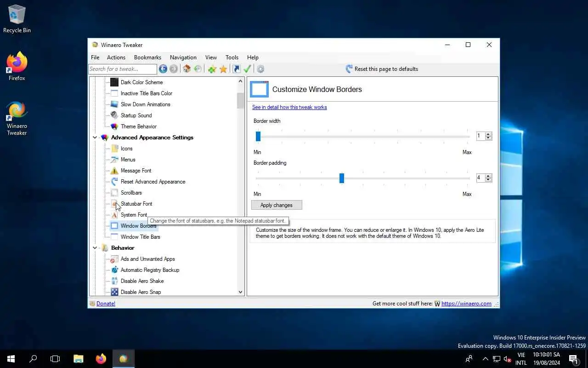Increase Border width with up spinner arrow

point(488,134)
